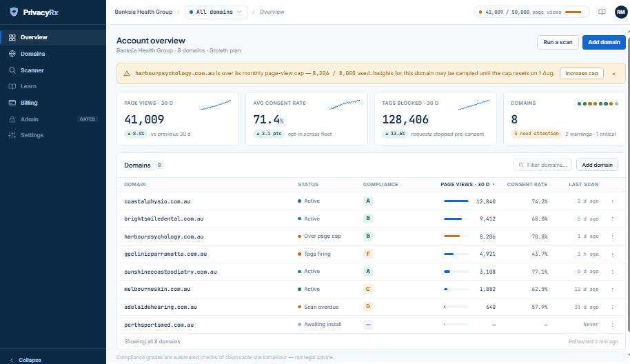Go to Scanner in sidebar
The width and height of the screenshot is (630, 364).
[x=53, y=70]
